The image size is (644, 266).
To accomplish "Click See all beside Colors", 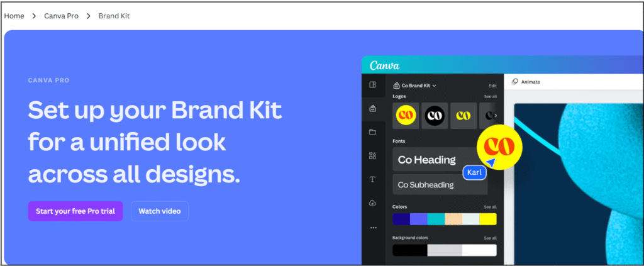I will point(490,207).
